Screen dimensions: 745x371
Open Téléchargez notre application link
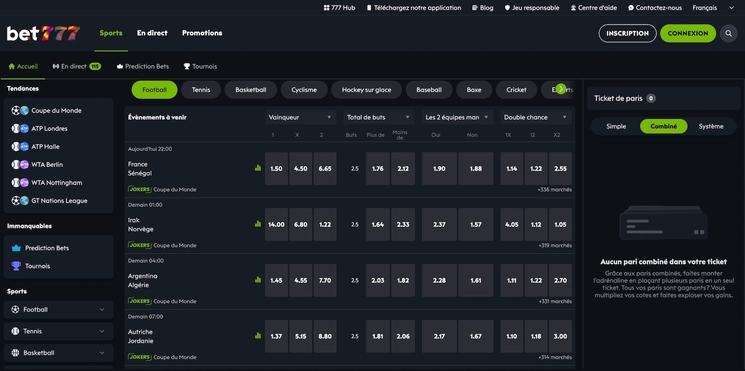click(414, 8)
